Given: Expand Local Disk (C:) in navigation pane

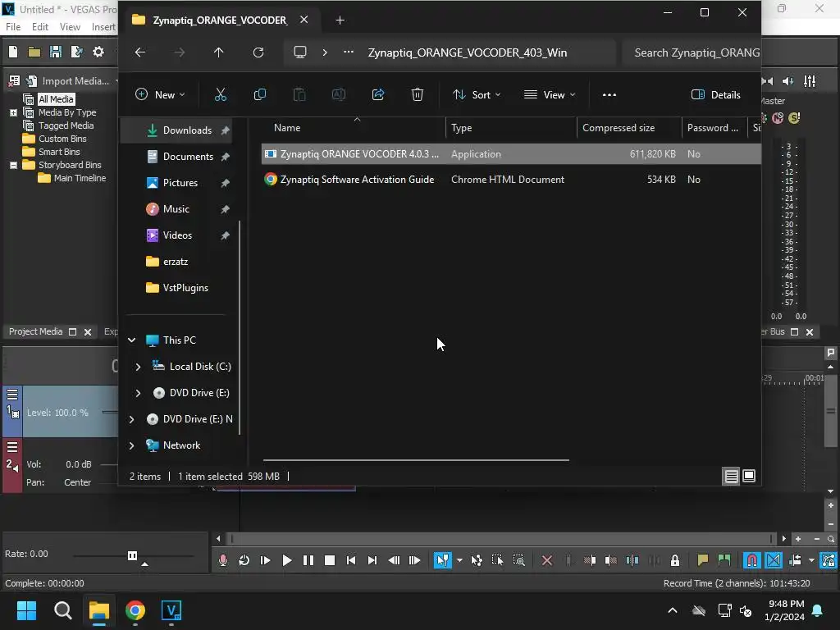Looking at the screenshot, I should click(138, 367).
